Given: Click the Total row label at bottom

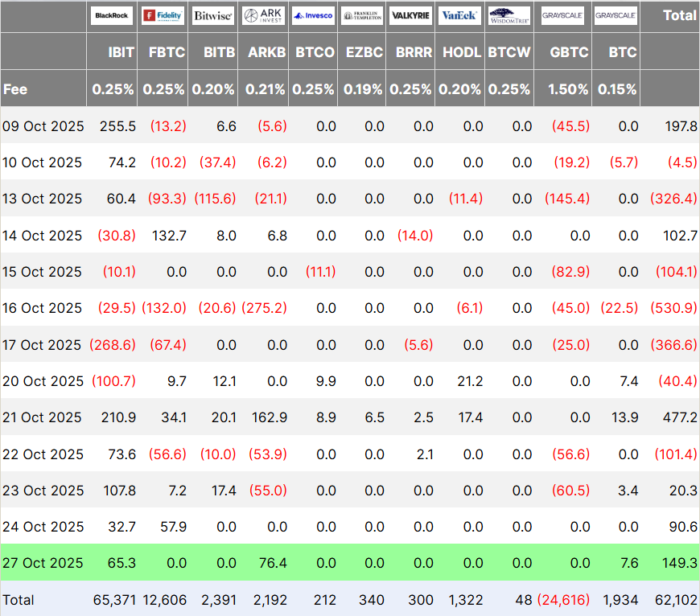Looking at the screenshot, I should [19, 599].
